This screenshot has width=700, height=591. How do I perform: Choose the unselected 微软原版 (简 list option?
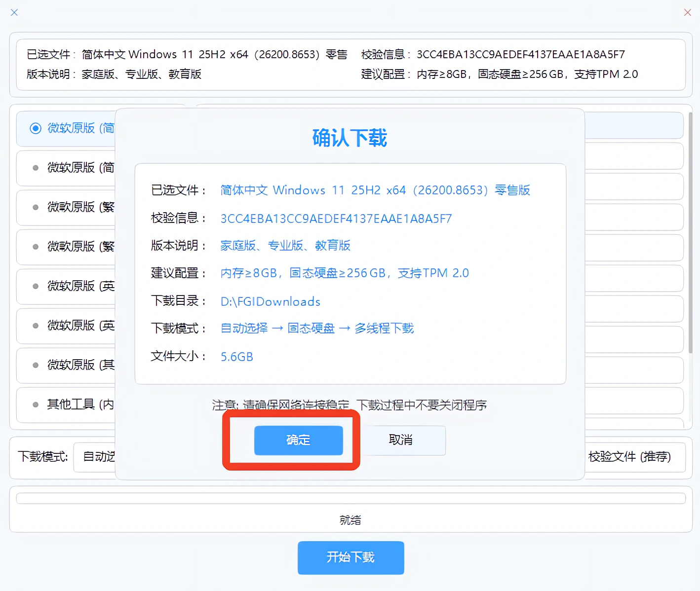[66, 168]
